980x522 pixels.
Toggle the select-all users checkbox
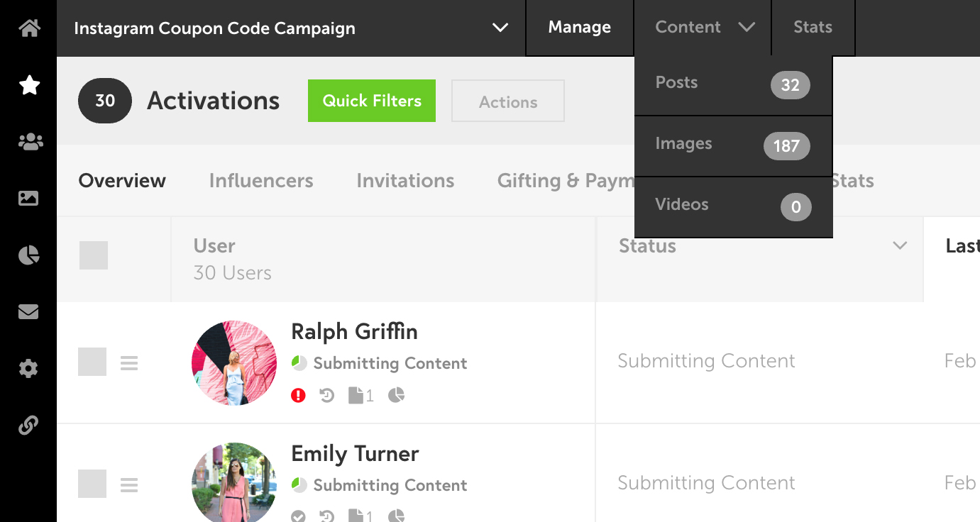click(x=94, y=255)
